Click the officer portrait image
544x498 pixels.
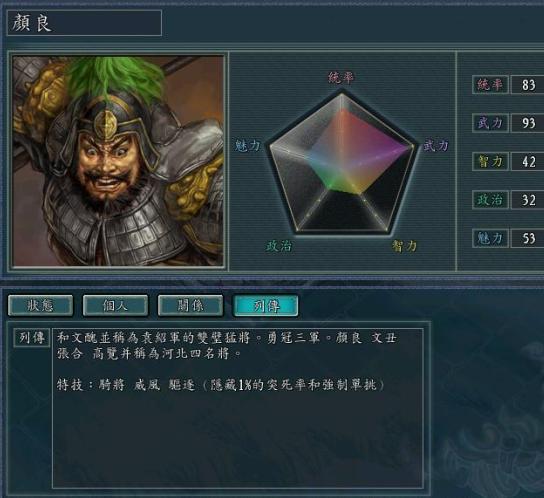(x=118, y=161)
